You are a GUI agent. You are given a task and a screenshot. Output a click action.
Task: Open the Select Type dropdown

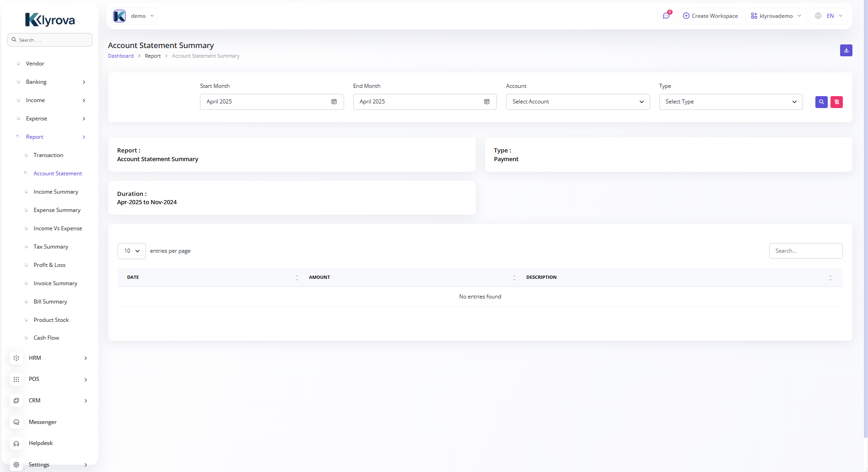pyautogui.click(x=730, y=102)
